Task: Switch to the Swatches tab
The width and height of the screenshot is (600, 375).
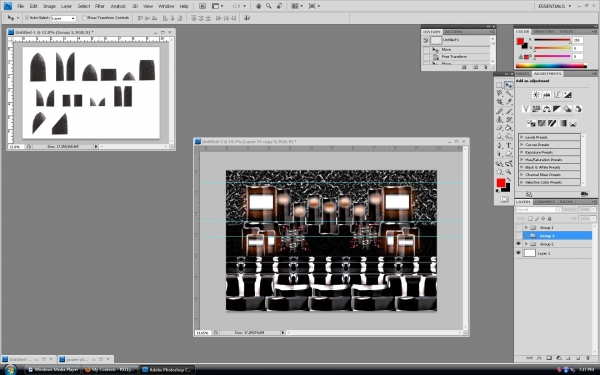Action: coord(544,31)
